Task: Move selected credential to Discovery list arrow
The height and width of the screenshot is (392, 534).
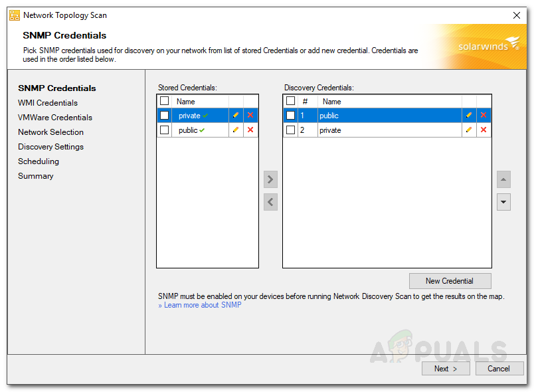Action: click(270, 179)
